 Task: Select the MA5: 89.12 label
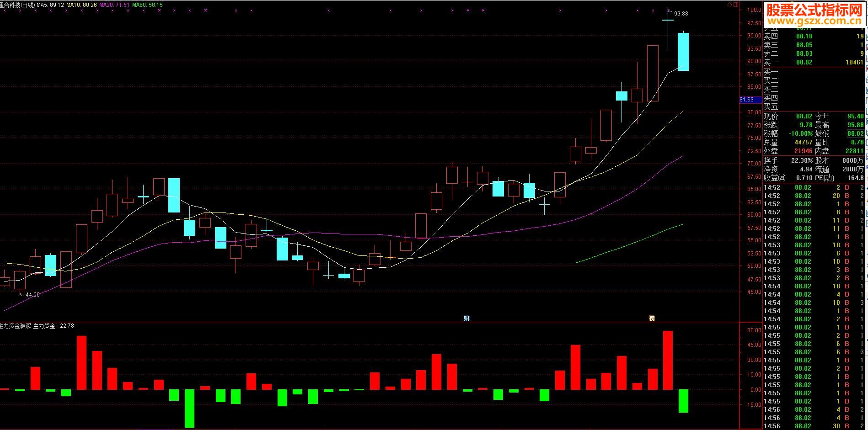coord(50,5)
